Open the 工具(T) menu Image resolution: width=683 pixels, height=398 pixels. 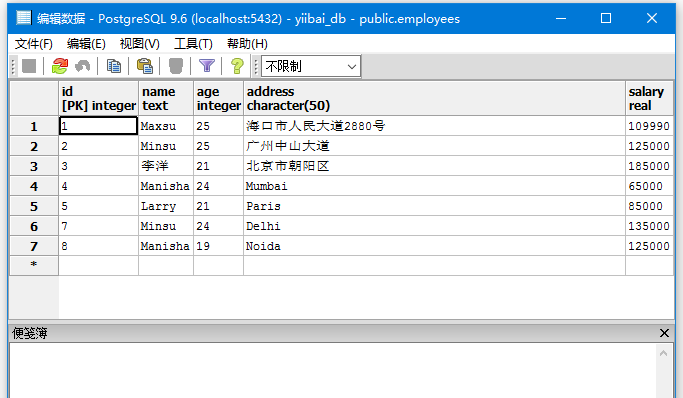[193, 44]
